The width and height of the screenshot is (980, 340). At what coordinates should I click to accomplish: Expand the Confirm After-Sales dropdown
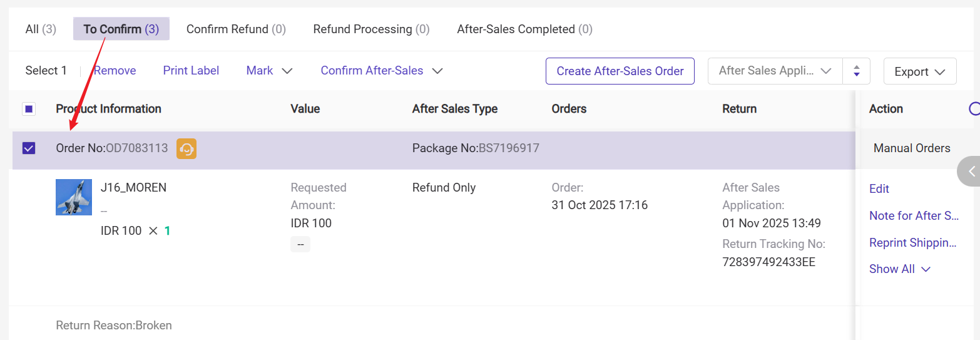[382, 71]
